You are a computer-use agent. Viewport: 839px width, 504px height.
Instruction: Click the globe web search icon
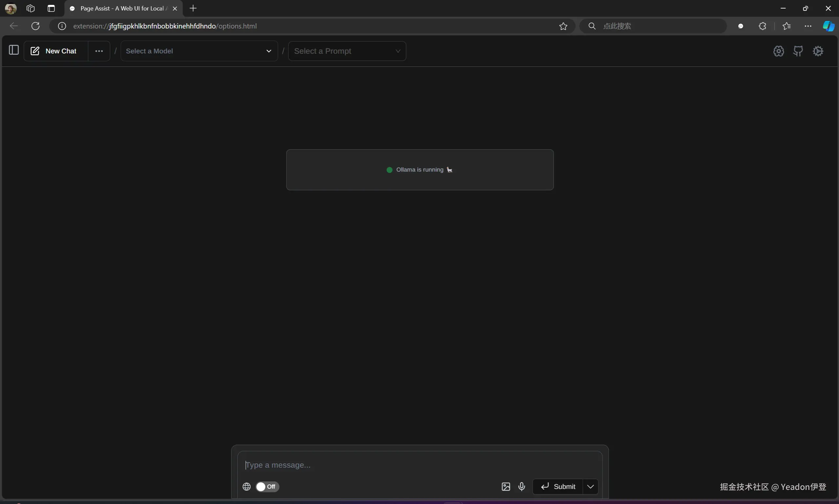pyautogui.click(x=247, y=486)
